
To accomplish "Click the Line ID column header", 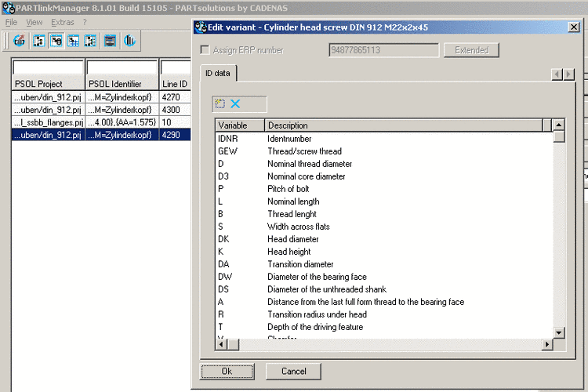I will click(175, 84).
